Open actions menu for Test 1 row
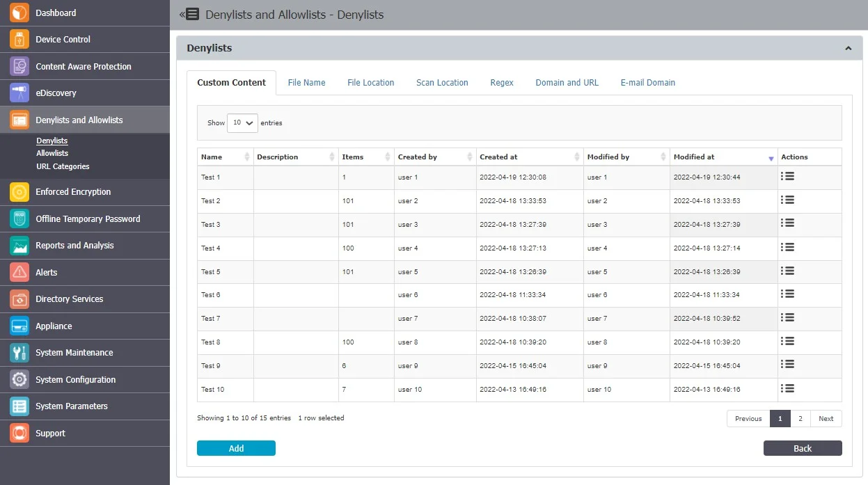Screen dimensions: 868x485 (787, 177)
